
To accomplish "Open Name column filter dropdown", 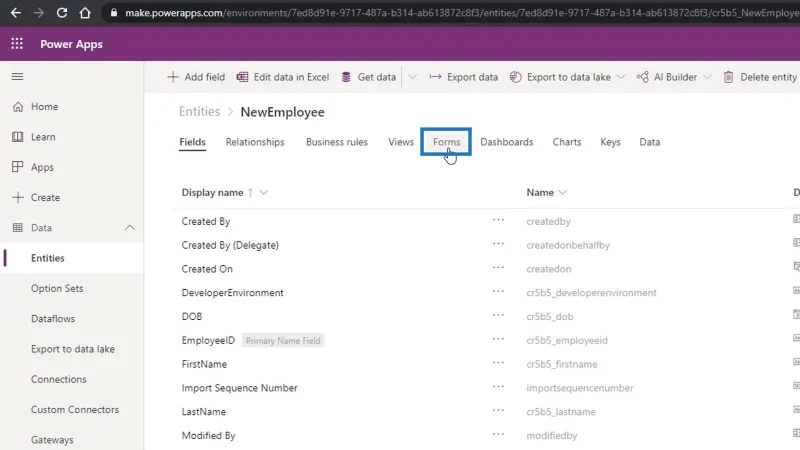I will [562, 192].
